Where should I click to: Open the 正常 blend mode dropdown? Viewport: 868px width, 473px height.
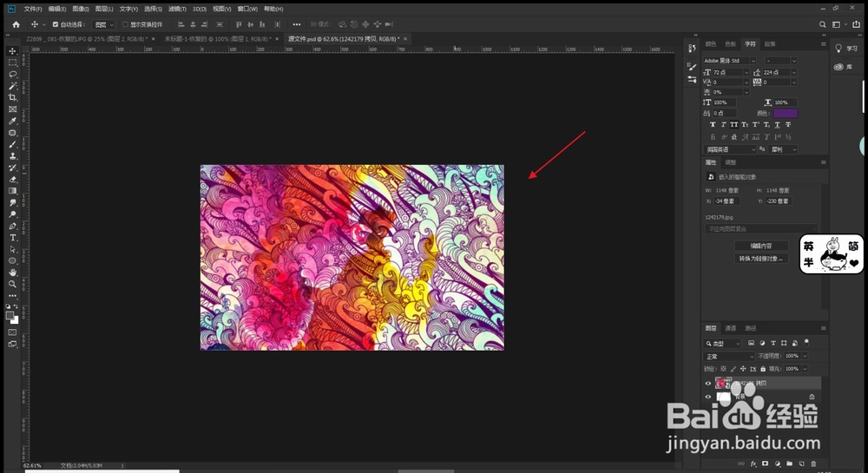728,357
